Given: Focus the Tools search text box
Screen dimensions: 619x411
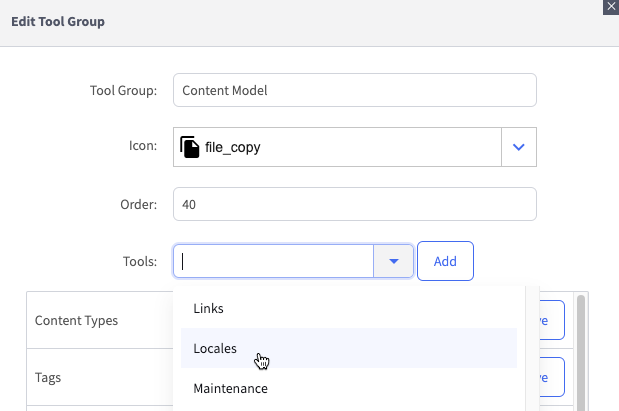Looking at the screenshot, I should 275,261.
